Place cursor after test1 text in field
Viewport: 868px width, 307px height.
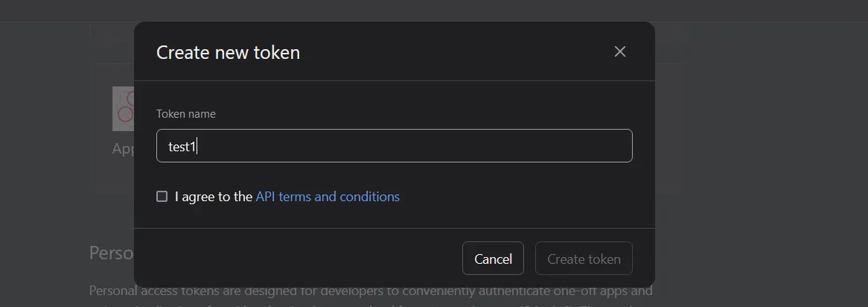[x=197, y=147]
